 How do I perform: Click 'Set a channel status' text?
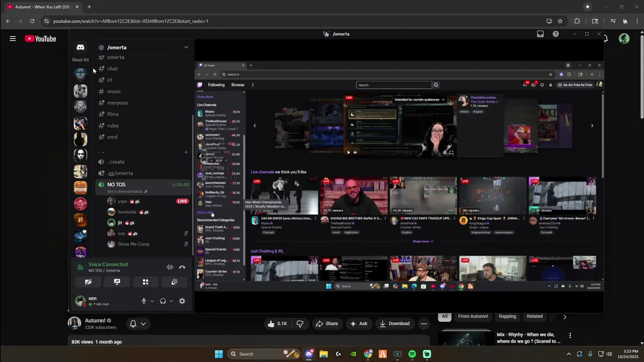[x=125, y=192]
